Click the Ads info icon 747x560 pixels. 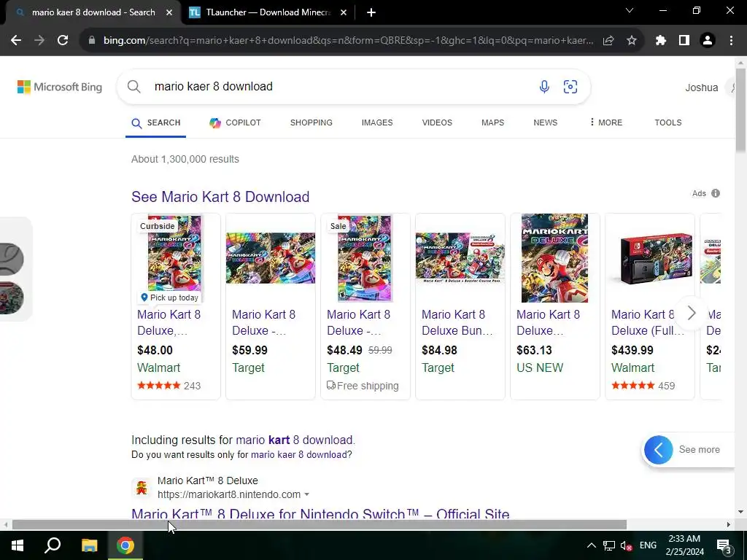pos(716,193)
